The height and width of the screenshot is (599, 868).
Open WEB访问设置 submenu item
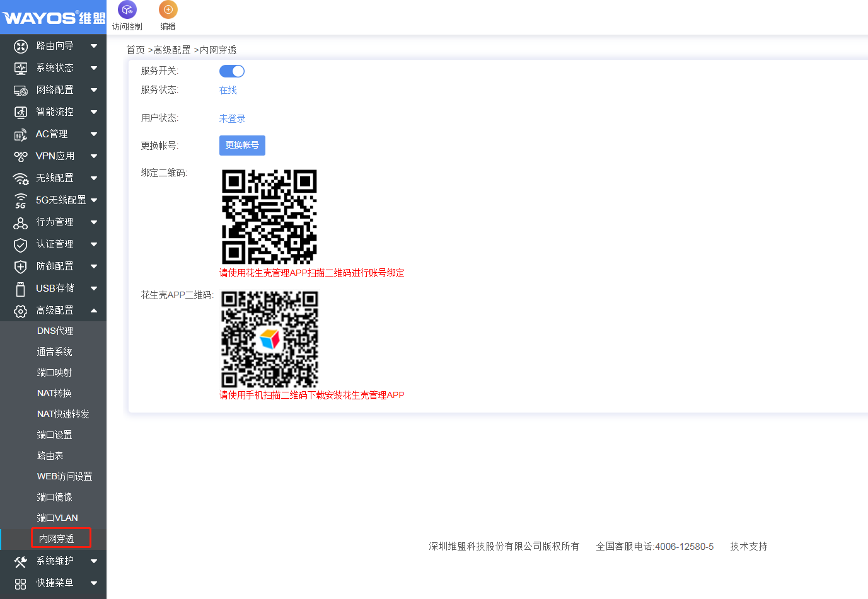[64, 476]
